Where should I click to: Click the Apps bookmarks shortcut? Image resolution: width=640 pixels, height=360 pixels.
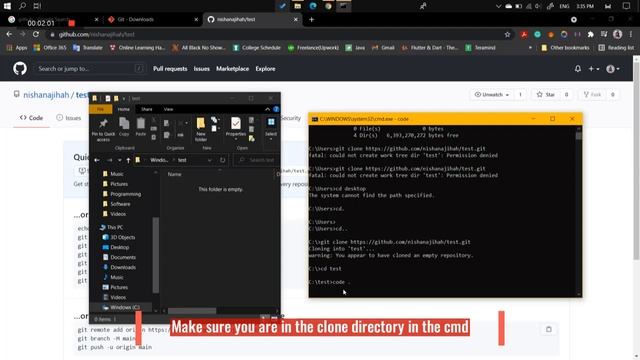17,48
